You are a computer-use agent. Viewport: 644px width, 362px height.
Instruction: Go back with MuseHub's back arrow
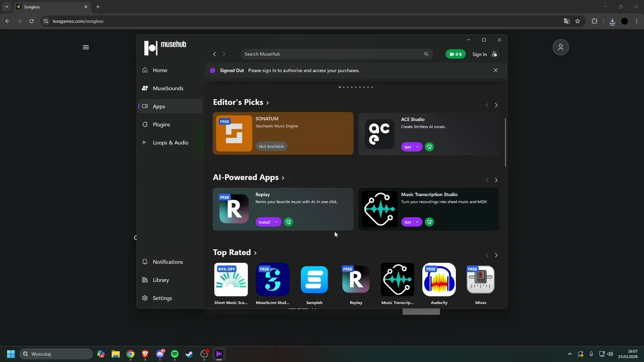click(x=214, y=54)
